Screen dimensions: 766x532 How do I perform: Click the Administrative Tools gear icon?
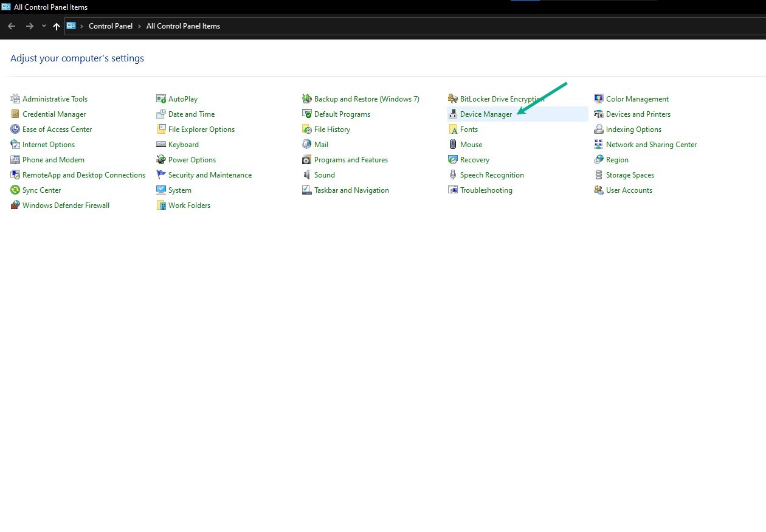(15, 98)
